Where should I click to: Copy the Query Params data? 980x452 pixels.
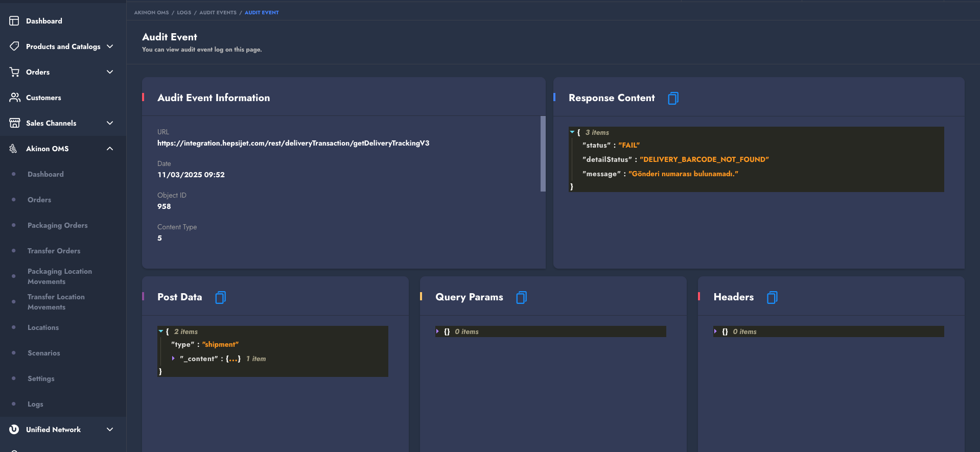pos(521,297)
